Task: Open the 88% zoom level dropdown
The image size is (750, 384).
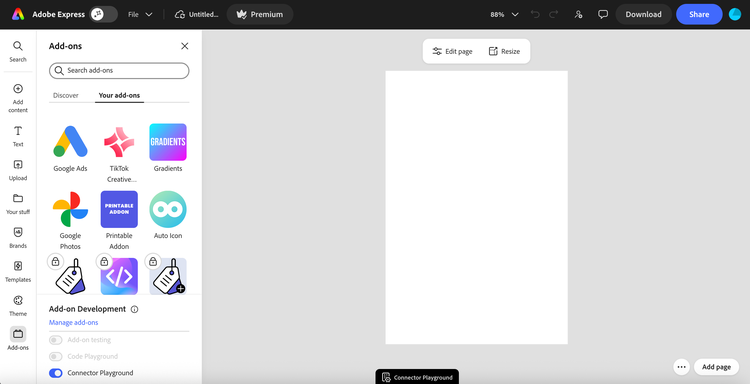Action: coord(504,14)
